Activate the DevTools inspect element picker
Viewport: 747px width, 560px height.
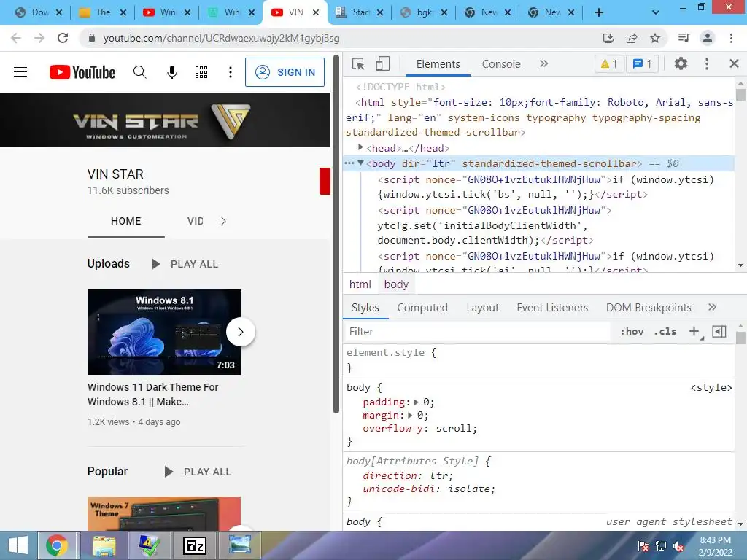(358, 64)
